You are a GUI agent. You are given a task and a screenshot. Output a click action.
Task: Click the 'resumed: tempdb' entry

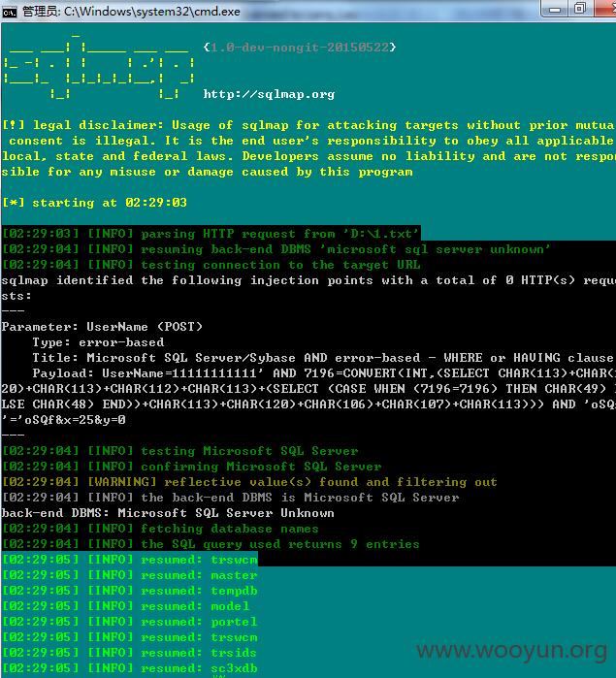(x=130, y=591)
